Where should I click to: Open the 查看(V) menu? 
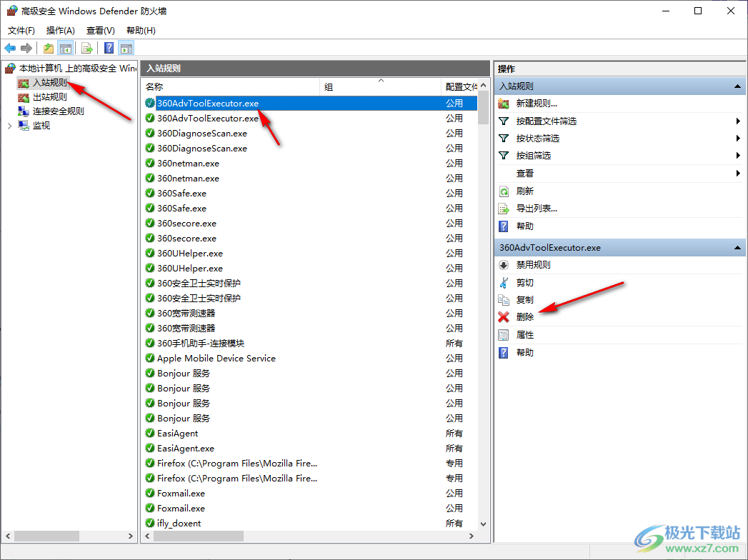[x=101, y=31]
